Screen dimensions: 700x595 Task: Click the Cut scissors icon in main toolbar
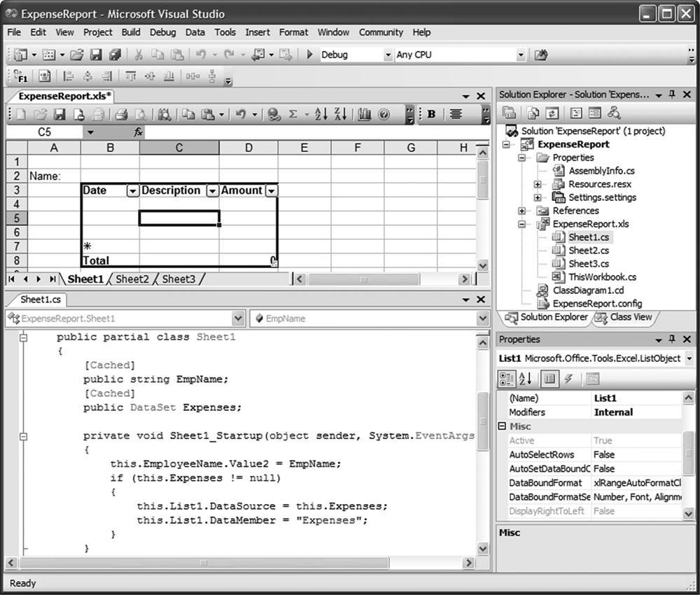[139, 55]
